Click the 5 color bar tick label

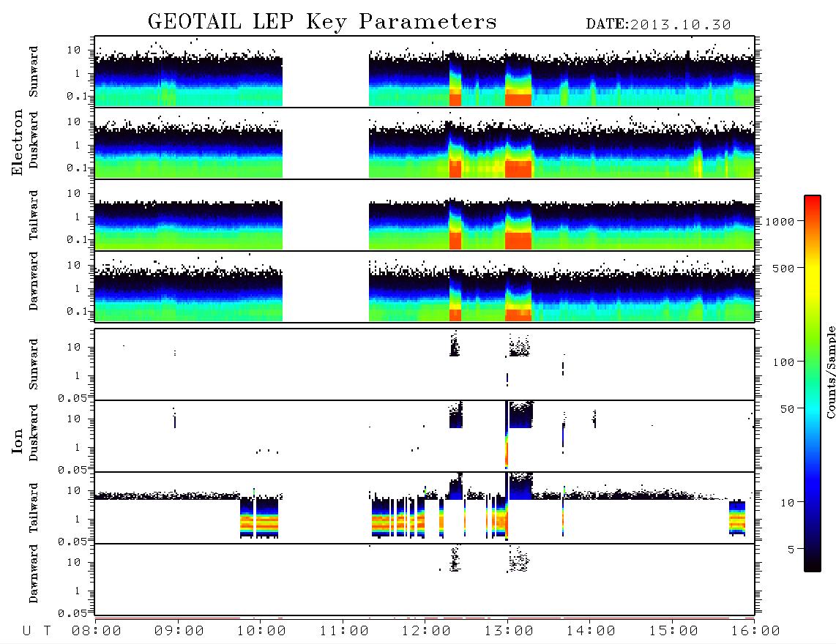(791, 550)
